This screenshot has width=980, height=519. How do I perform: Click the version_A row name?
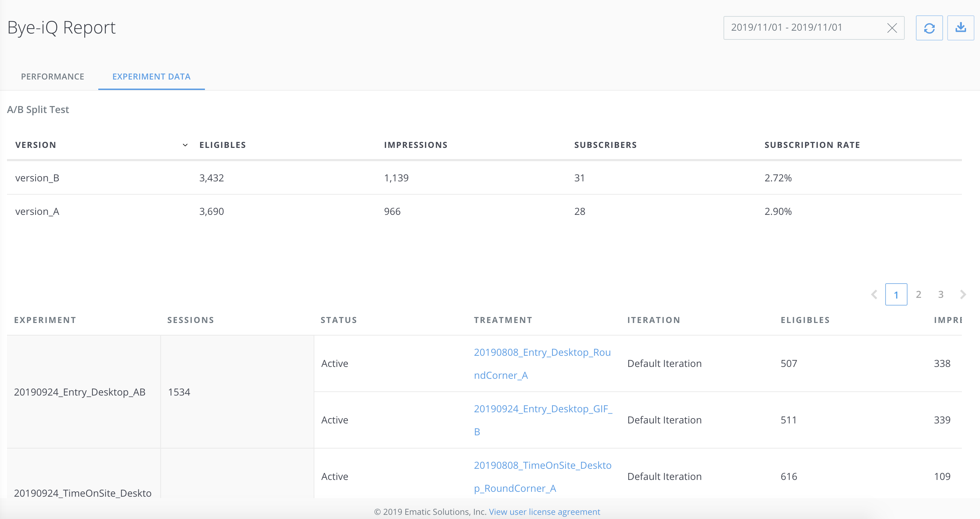click(37, 211)
